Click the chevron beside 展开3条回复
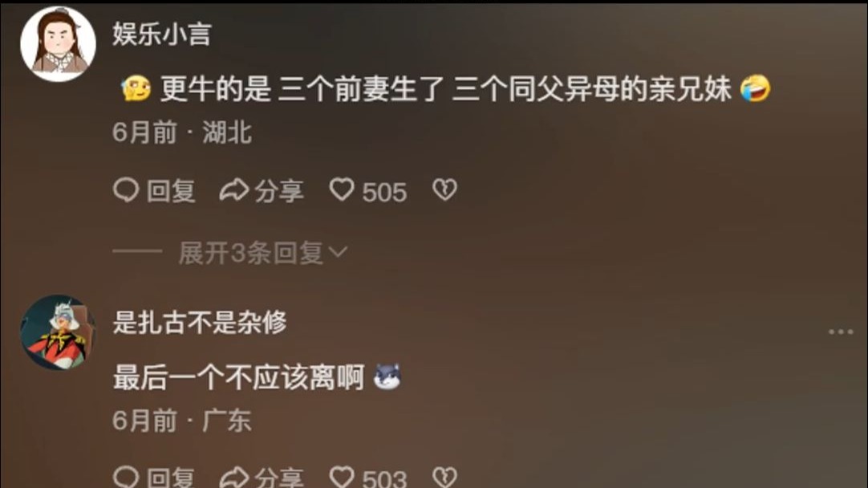Image resolution: width=868 pixels, height=488 pixels. 338,253
